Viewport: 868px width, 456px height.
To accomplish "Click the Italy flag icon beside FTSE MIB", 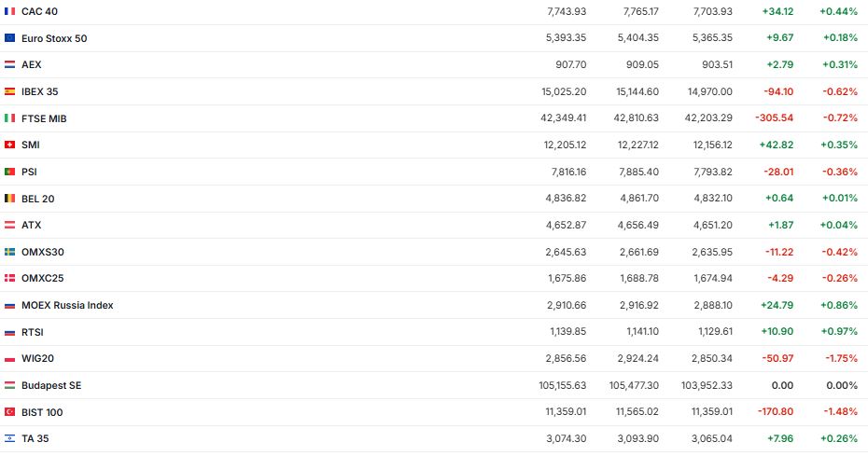I will click(9, 118).
